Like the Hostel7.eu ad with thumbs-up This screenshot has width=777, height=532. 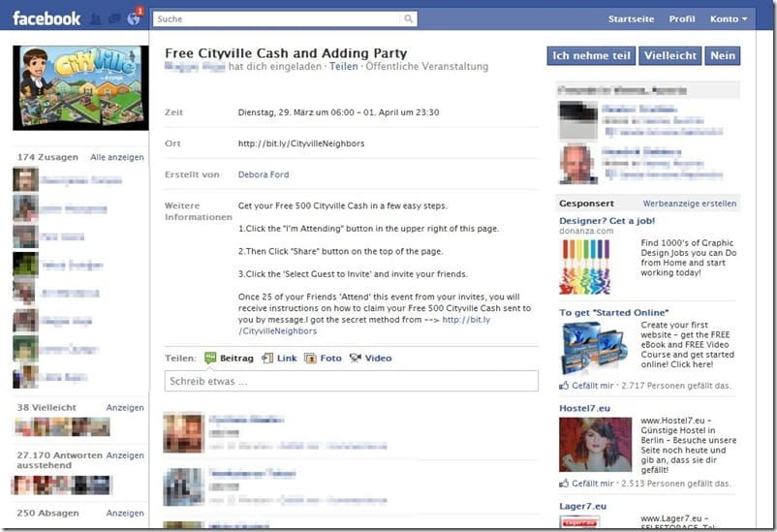564,483
